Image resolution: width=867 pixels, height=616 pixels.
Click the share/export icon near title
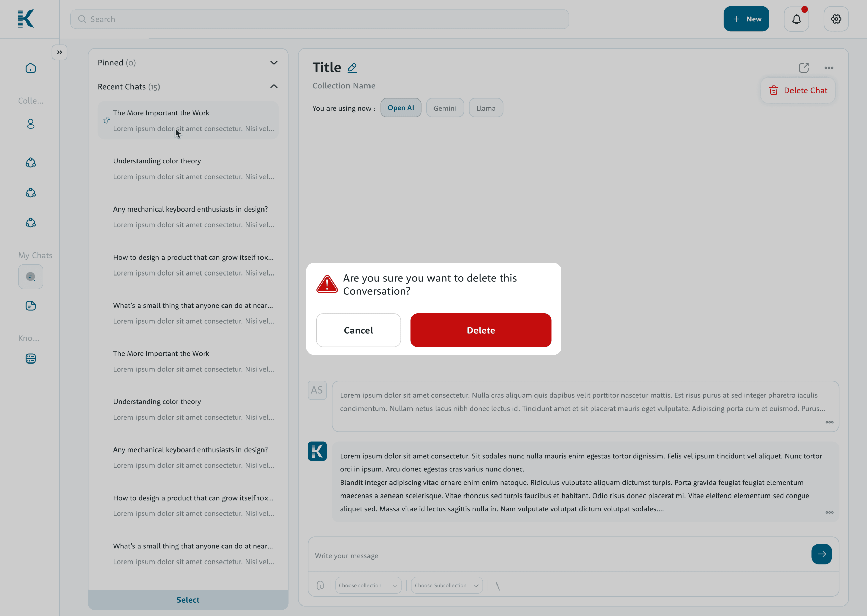804,68
